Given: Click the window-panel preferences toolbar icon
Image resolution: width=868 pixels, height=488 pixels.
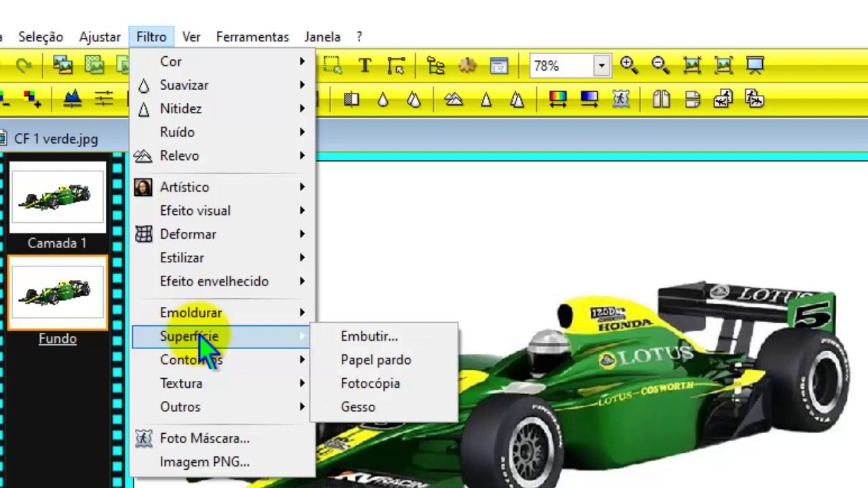Looking at the screenshot, I should (x=499, y=66).
